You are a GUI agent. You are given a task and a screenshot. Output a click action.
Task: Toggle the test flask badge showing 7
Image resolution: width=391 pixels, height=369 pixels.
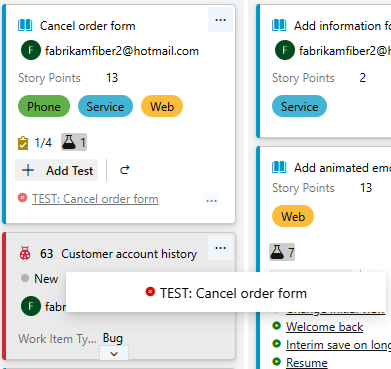(282, 252)
